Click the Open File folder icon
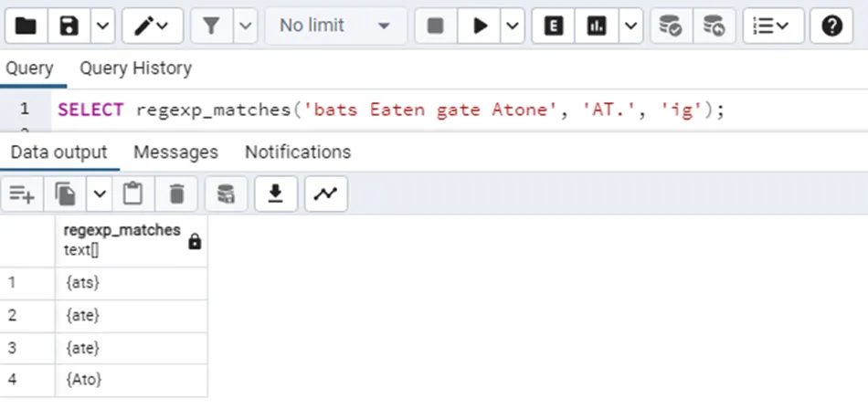The width and height of the screenshot is (868, 409). [26, 26]
